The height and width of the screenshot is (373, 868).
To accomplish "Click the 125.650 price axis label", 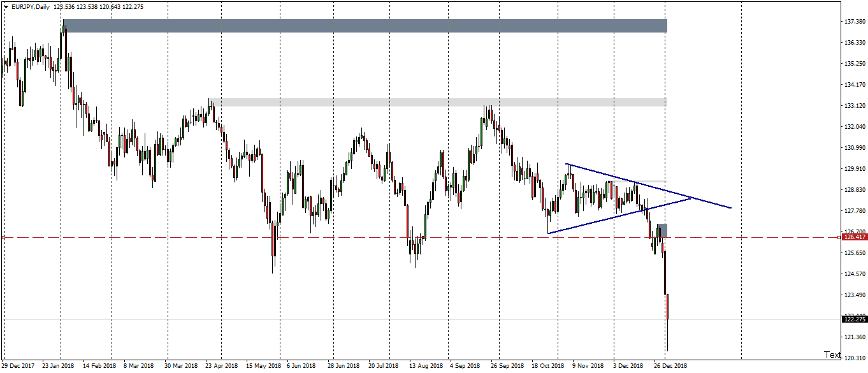I will 854,253.
